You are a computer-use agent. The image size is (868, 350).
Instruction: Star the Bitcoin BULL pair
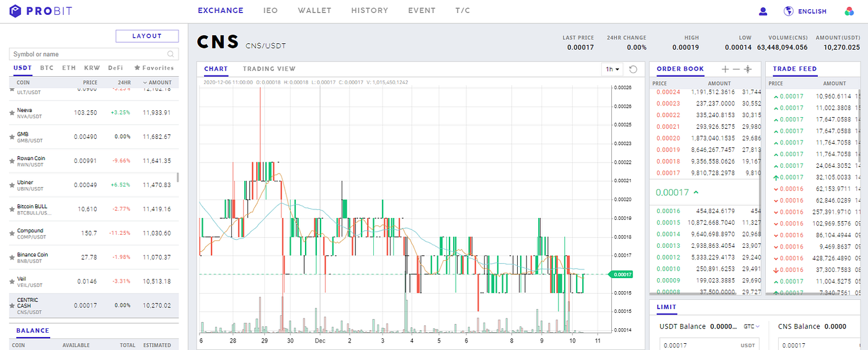click(12, 209)
